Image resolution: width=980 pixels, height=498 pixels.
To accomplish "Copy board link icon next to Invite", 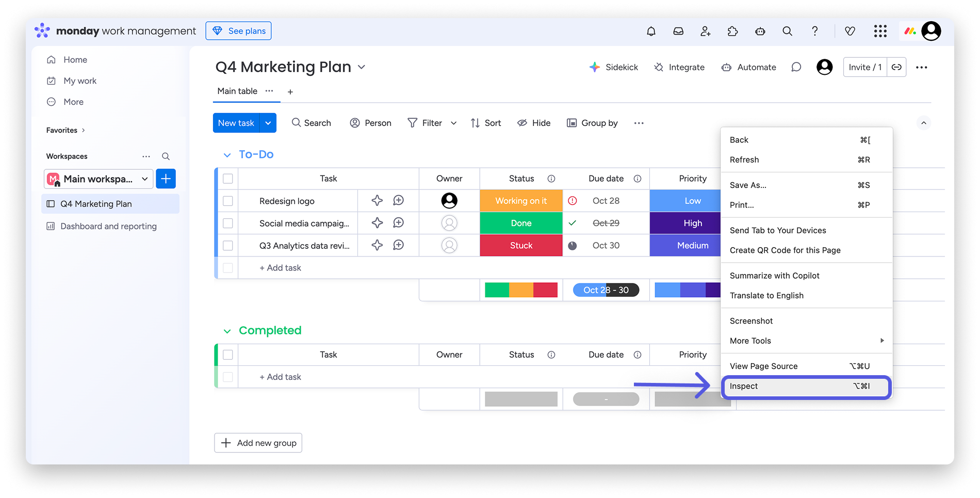I will (896, 67).
